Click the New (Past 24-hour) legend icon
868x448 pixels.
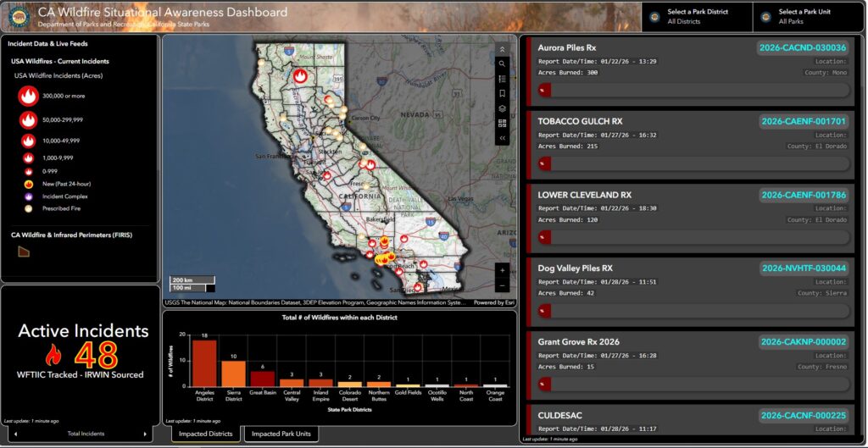28,184
